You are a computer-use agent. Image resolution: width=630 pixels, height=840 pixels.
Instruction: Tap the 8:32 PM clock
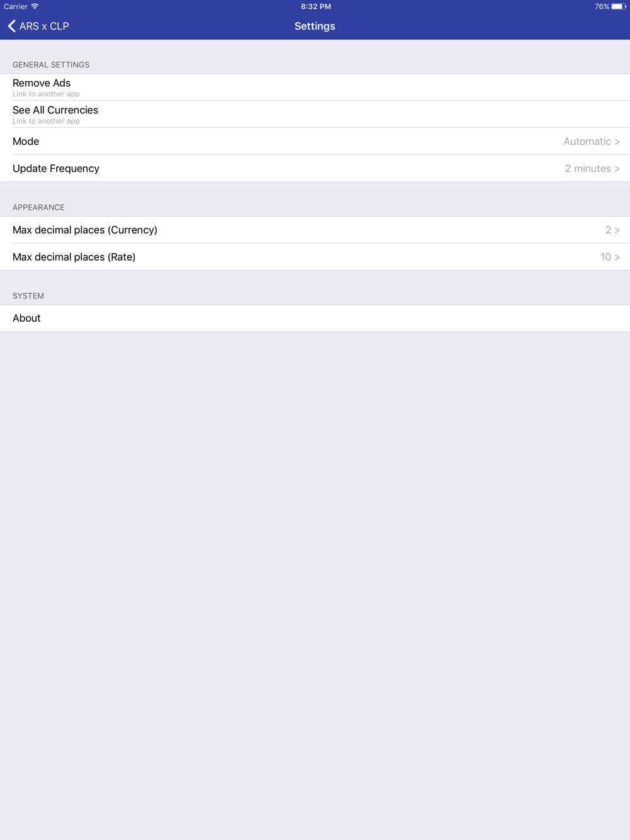pyautogui.click(x=316, y=6)
